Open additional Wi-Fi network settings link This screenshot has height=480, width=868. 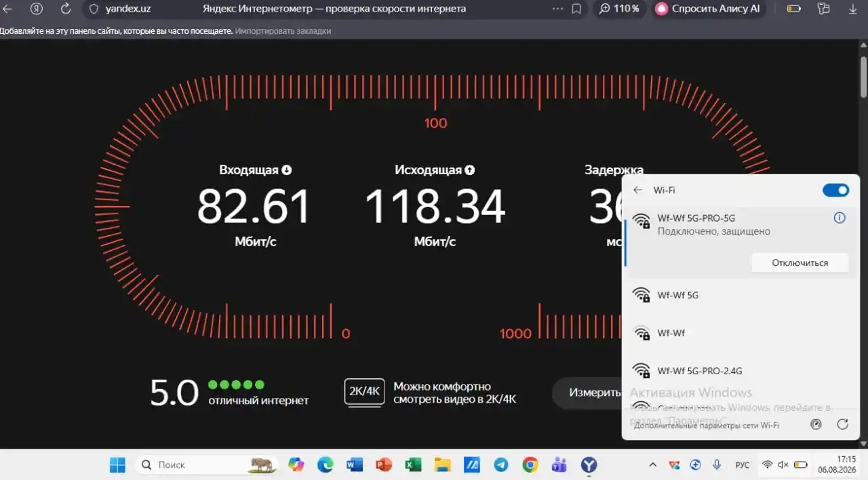pyautogui.click(x=707, y=425)
